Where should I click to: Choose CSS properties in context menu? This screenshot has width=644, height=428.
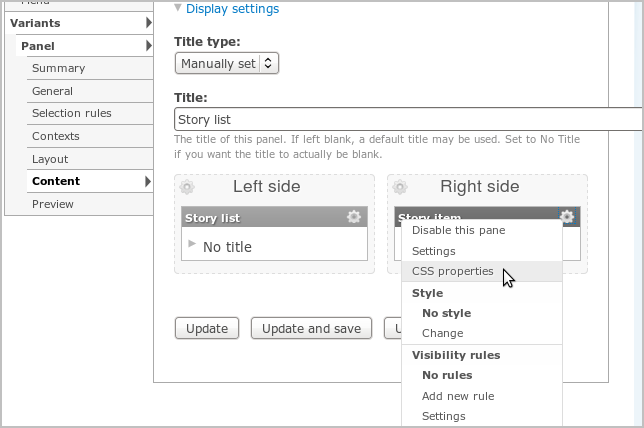coord(452,271)
